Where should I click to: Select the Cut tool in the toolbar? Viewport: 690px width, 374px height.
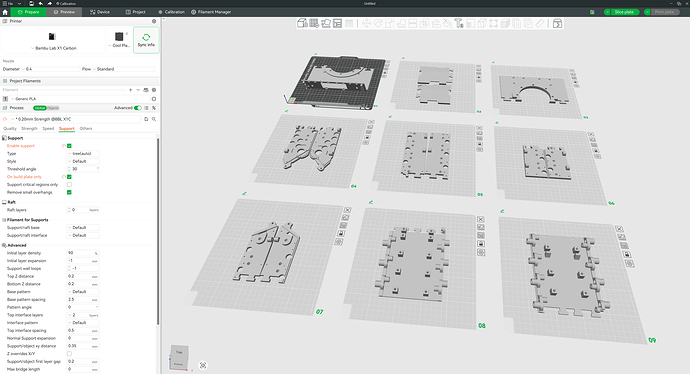click(413, 23)
